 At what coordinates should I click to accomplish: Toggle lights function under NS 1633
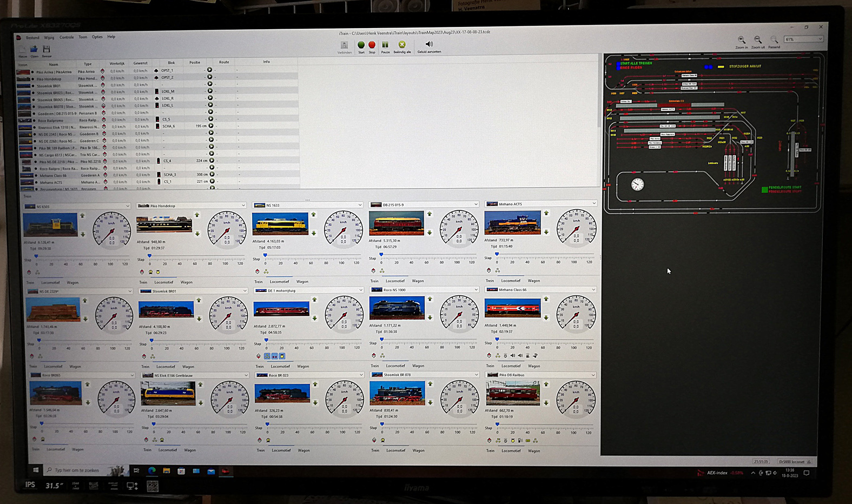[x=266, y=271]
